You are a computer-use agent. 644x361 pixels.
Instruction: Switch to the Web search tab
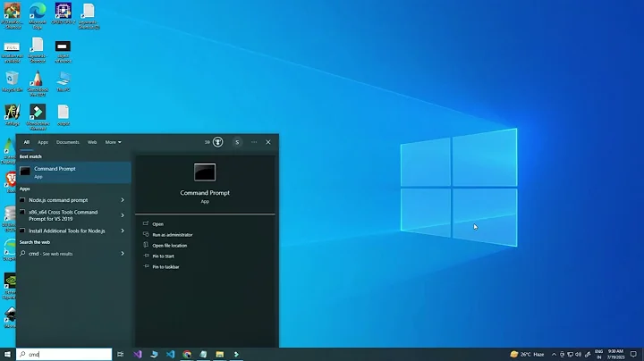92,142
